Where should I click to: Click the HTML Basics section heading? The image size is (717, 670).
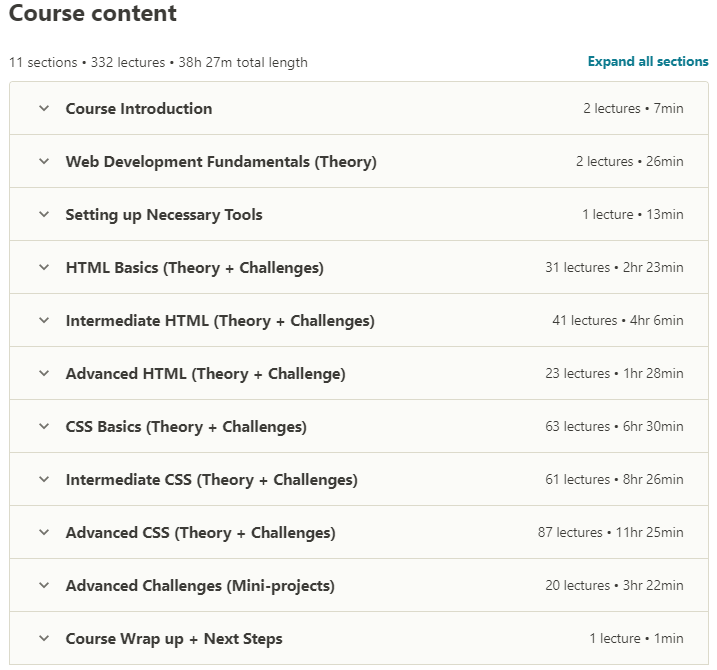[195, 268]
